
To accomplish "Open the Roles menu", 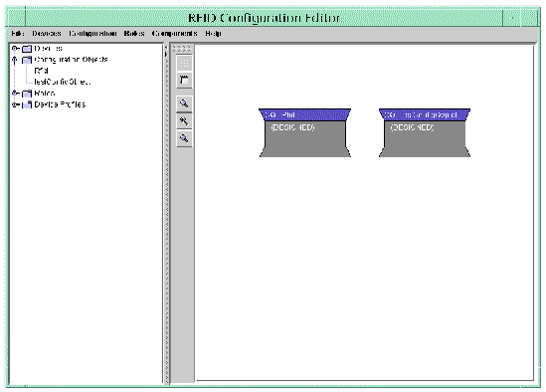I will 134,34.
